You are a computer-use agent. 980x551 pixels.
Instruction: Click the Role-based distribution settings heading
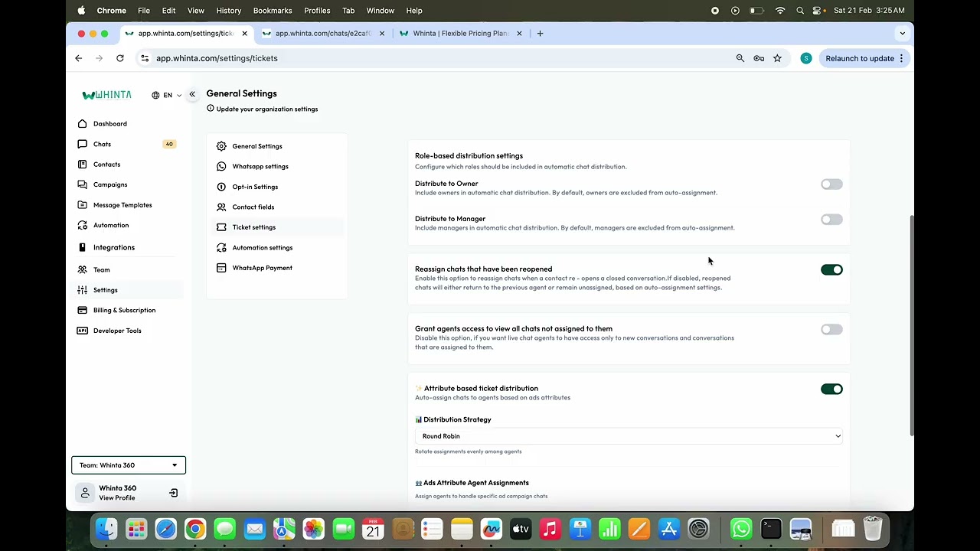click(469, 156)
